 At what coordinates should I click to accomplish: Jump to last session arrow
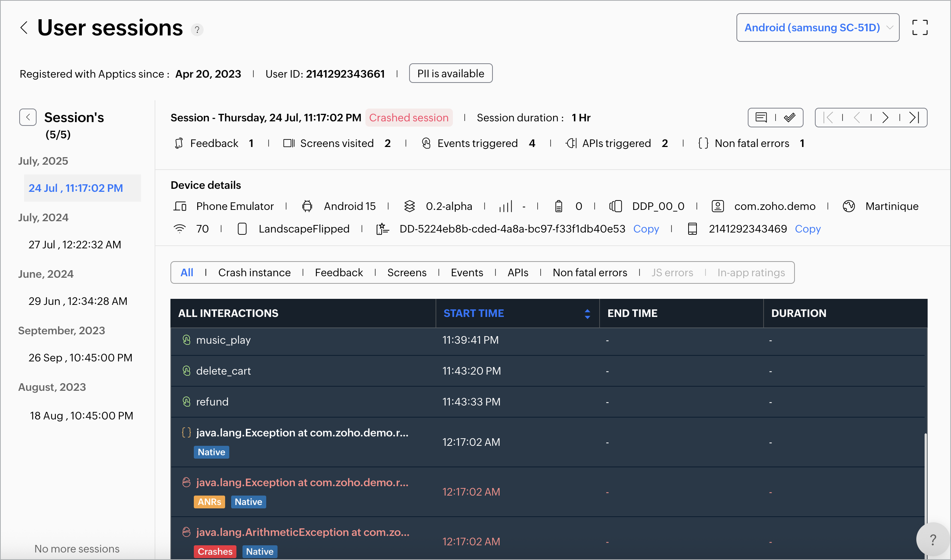[914, 118]
